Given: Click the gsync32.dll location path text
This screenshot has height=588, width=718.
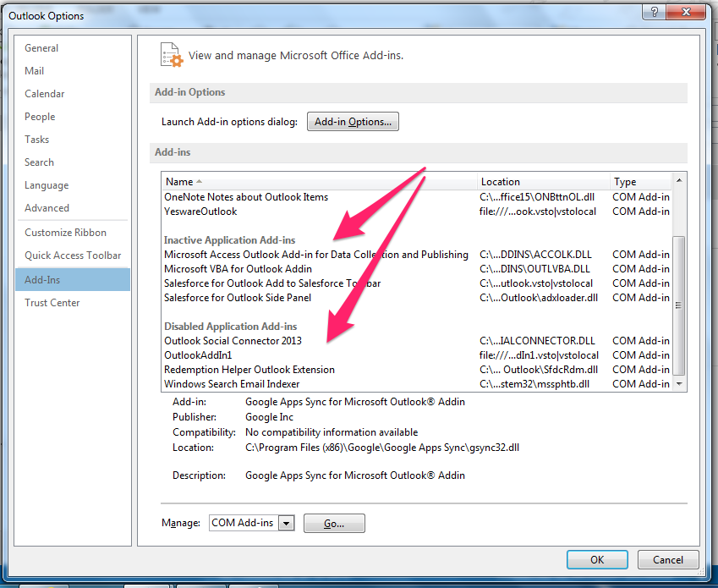Looking at the screenshot, I should click(382, 448).
